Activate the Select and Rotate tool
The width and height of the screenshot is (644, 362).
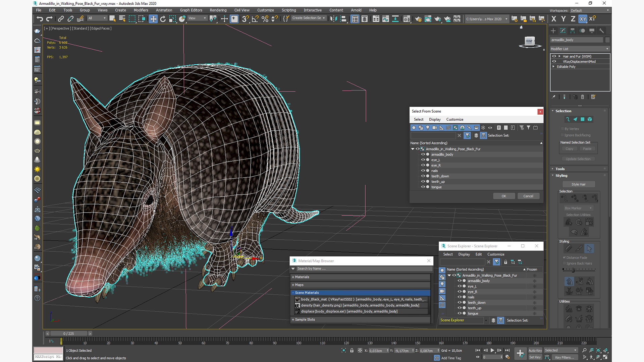pos(163,19)
